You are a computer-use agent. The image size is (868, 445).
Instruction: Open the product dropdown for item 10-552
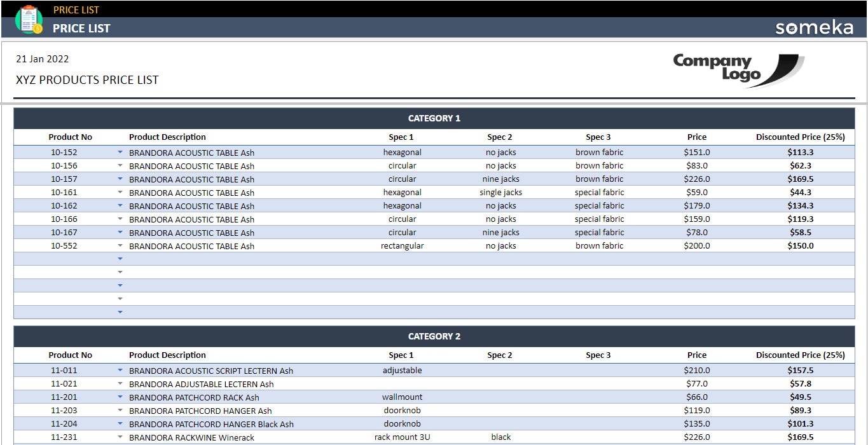(x=120, y=245)
